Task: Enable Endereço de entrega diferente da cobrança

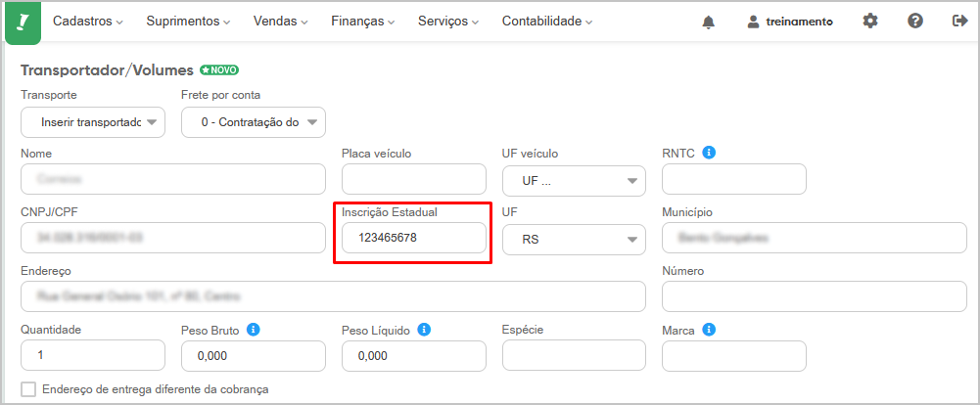Action: click(28, 389)
